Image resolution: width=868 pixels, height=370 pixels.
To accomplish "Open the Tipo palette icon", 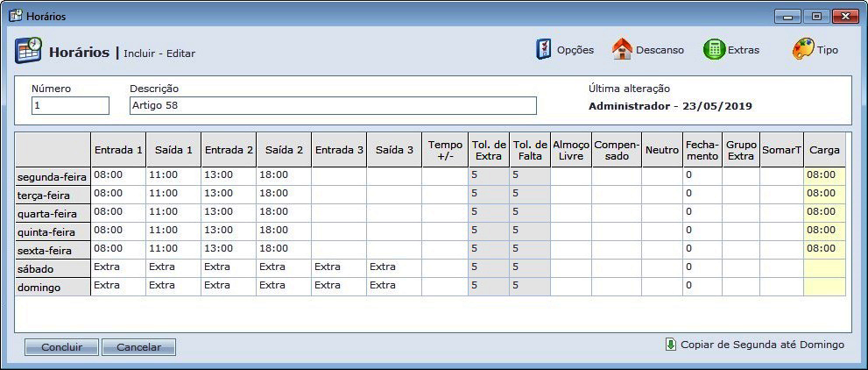I will [x=802, y=50].
